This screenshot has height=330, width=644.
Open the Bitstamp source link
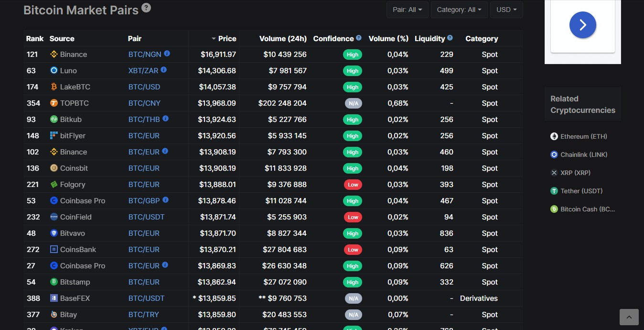pos(75,282)
